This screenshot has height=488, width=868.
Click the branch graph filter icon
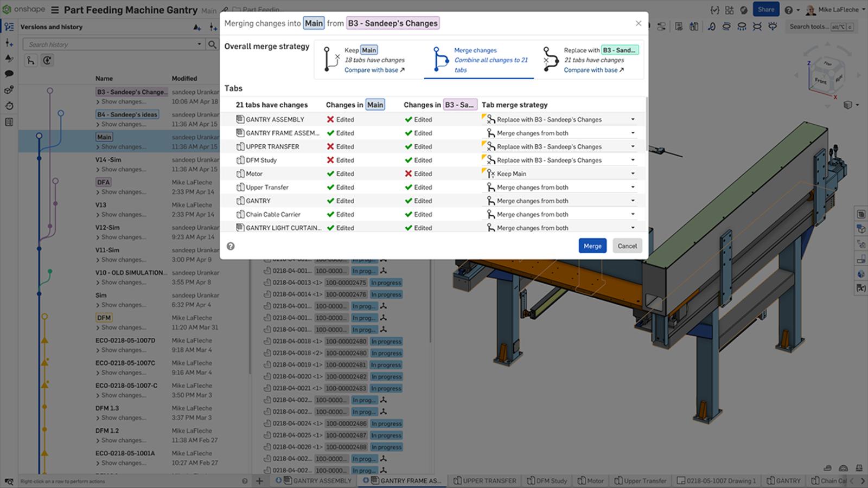(x=31, y=61)
